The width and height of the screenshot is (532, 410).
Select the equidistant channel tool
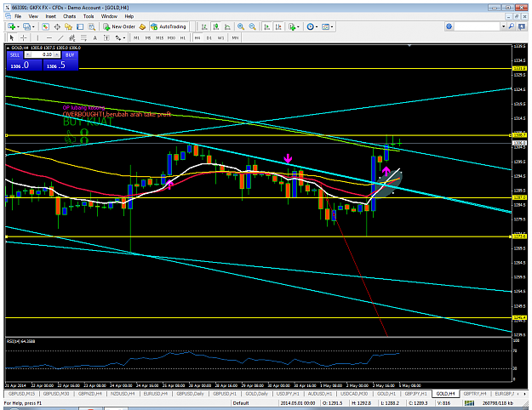(72, 37)
